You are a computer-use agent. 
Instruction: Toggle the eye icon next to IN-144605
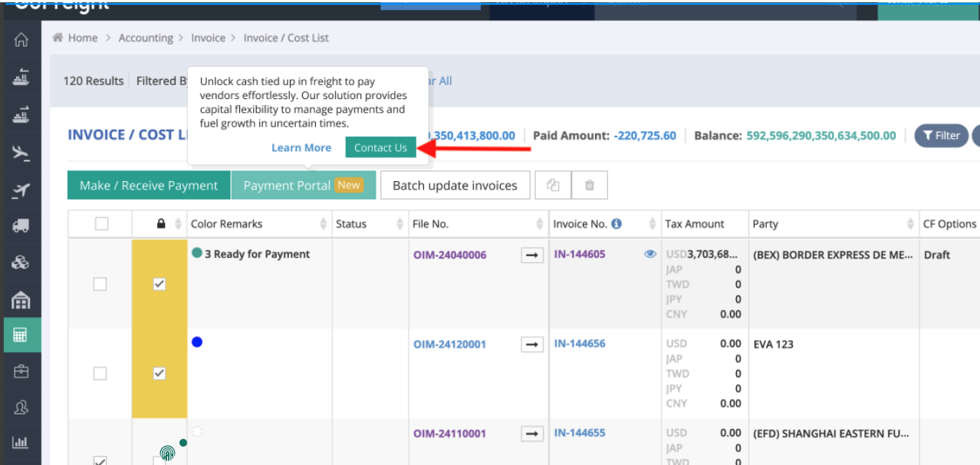(x=650, y=254)
